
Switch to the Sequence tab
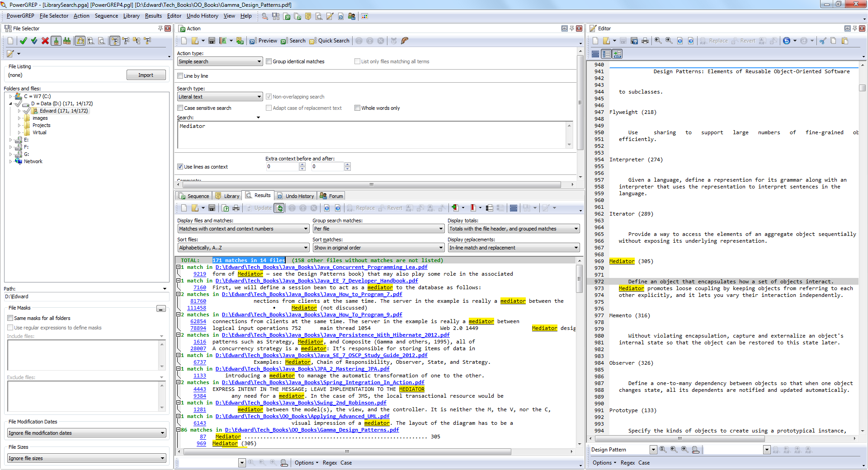[x=194, y=196]
